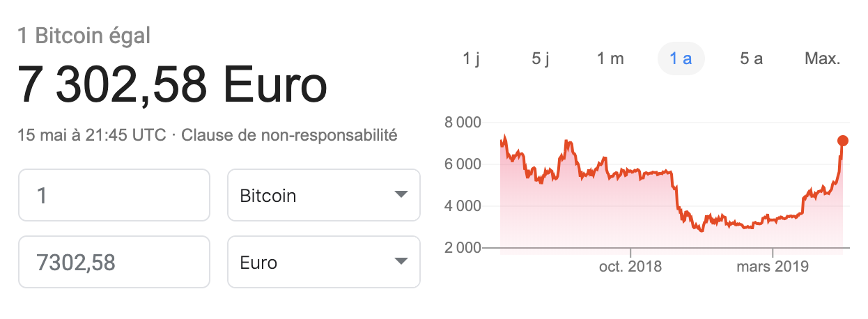
Task: Click the arrow icon beside Bitcoin
Action: pos(401,195)
